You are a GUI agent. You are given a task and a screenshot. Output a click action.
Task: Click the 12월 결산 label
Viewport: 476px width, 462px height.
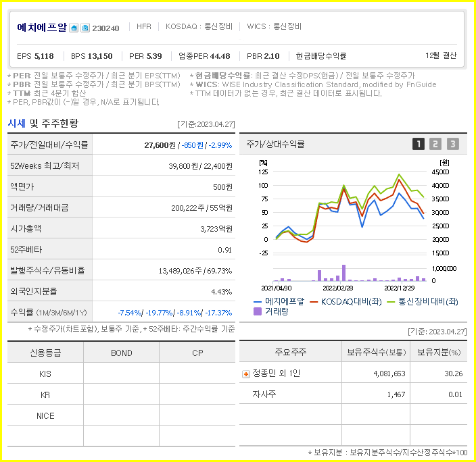[x=441, y=55]
